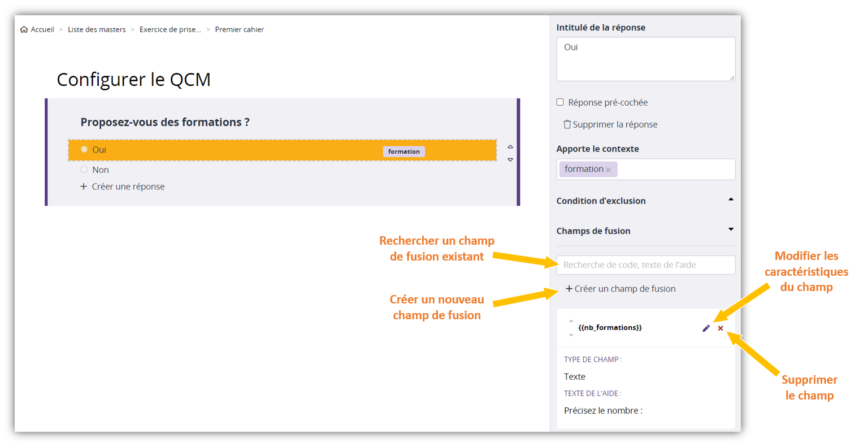Move nb_formations field up with small arrow

(571, 321)
